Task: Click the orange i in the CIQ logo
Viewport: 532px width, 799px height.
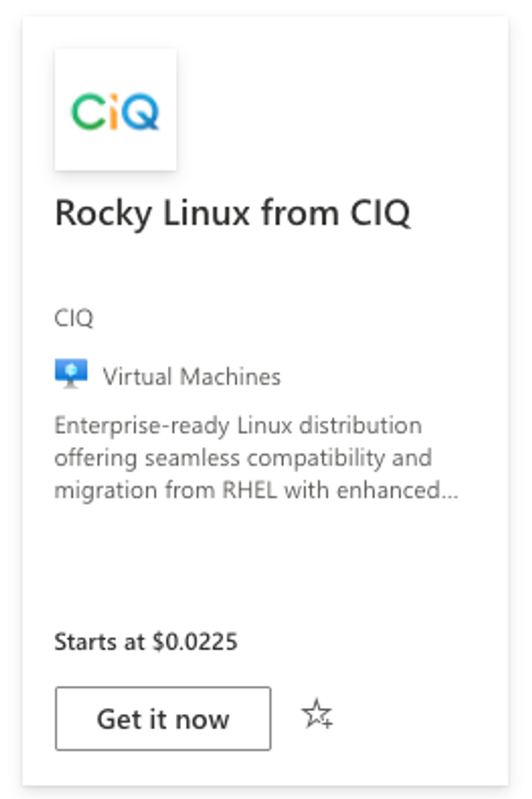Action: tap(114, 111)
